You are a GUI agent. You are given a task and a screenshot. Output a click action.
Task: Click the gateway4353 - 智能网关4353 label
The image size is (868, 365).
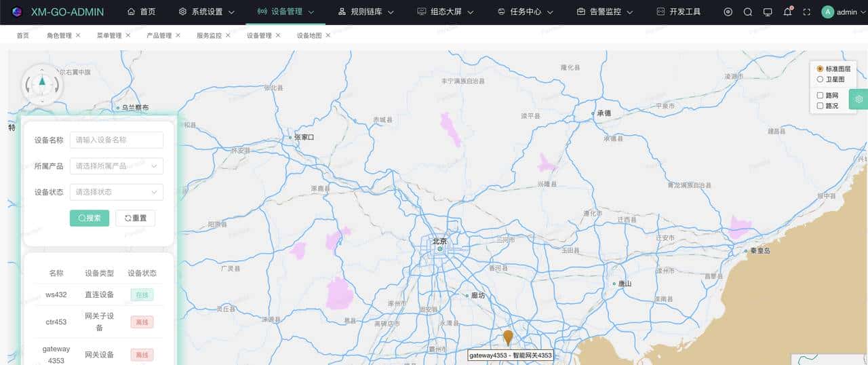pos(511,355)
